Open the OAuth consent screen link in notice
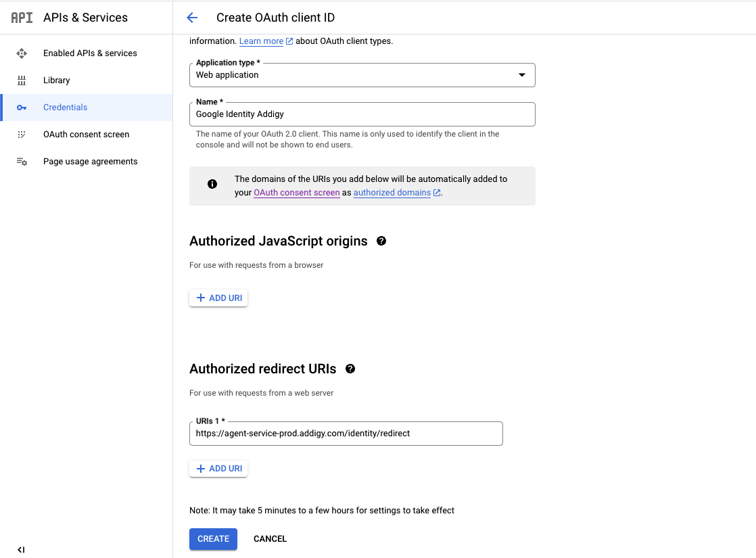 [297, 193]
